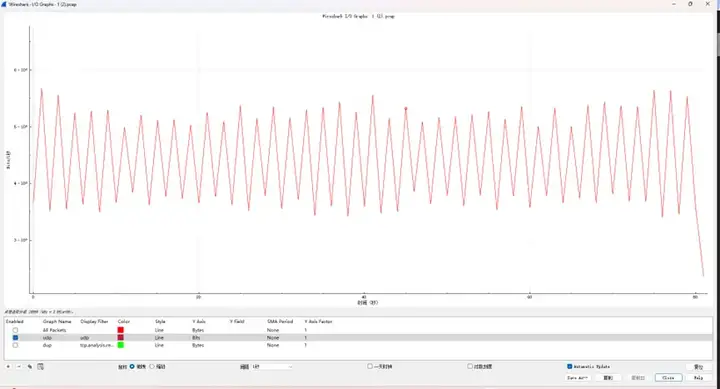
Task: Minimize the I/O Graphs window
Action: click(674, 4)
